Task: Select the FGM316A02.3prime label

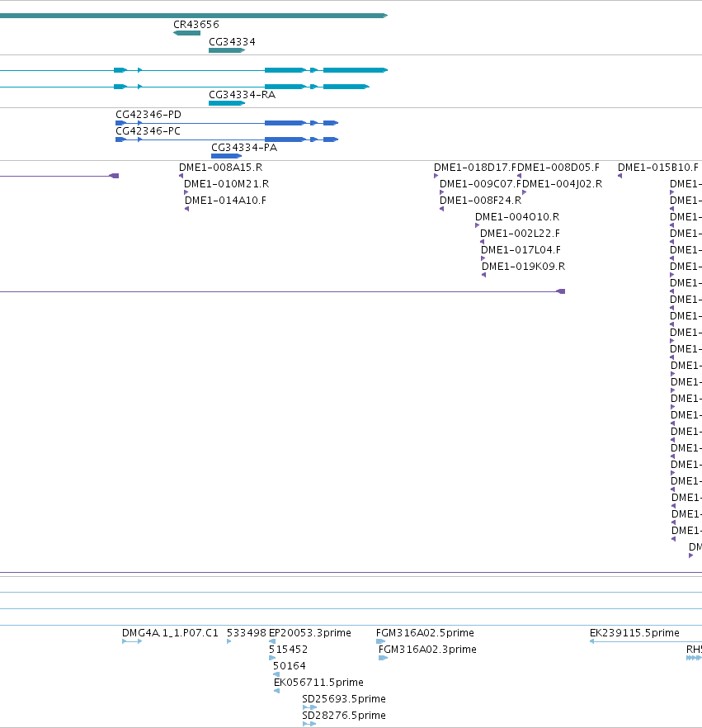Action: coord(427,650)
